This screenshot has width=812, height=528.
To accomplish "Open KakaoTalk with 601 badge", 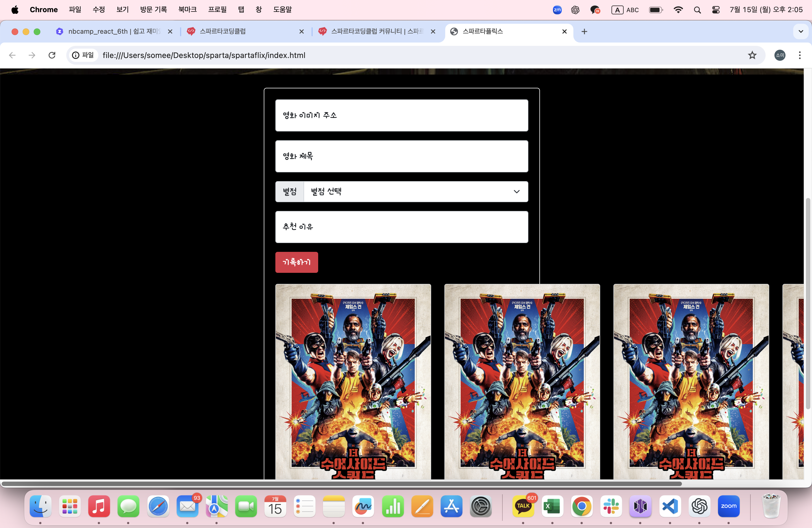I will [523, 506].
